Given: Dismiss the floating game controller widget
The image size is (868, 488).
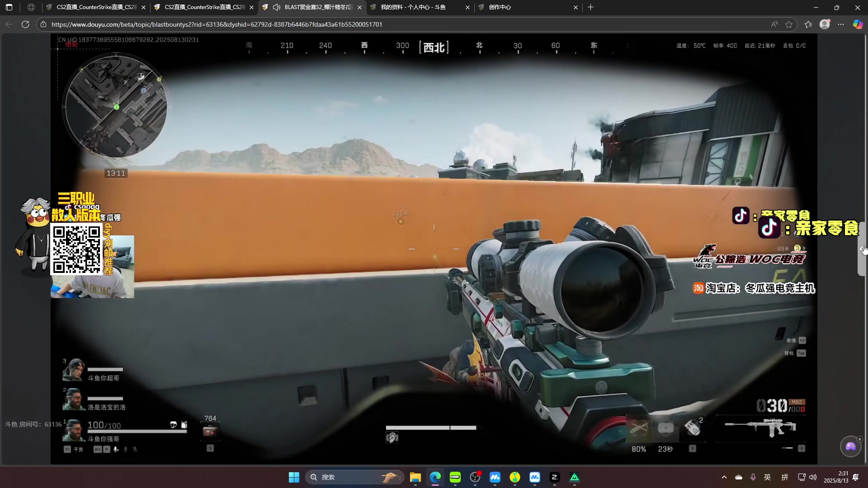Looking at the screenshot, I should coord(859,439).
